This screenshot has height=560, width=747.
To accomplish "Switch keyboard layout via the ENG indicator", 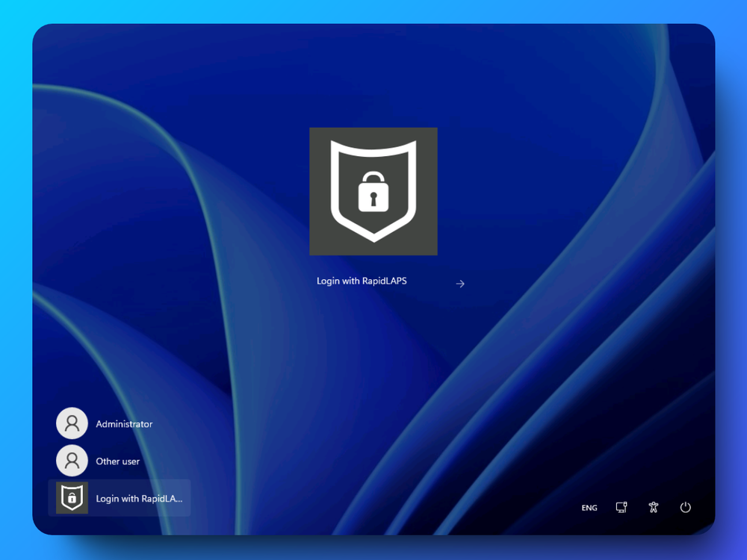I will tap(589, 508).
